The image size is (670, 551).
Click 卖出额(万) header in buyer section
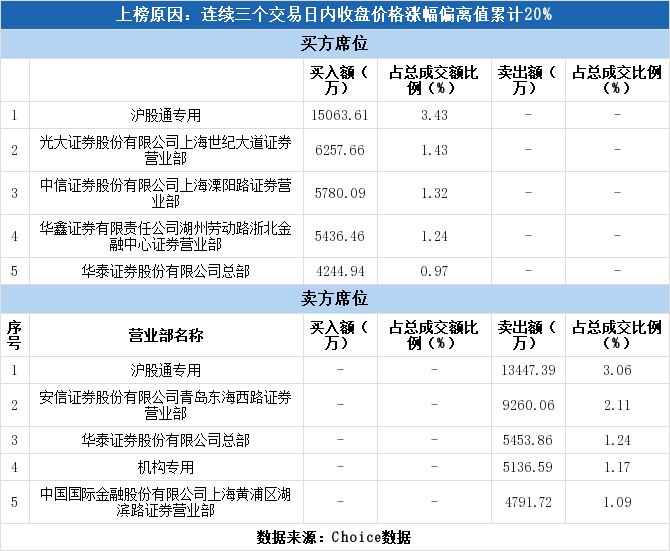click(528, 80)
